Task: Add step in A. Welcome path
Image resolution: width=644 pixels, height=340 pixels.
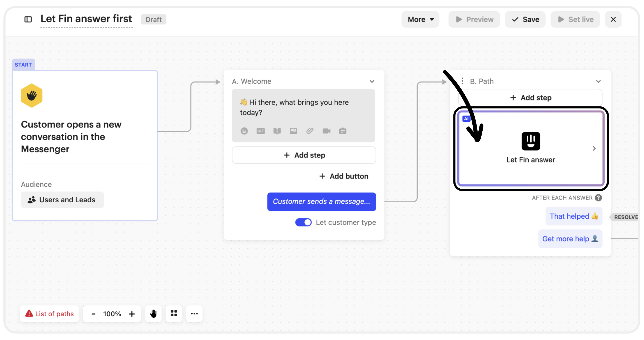Action: tap(304, 155)
